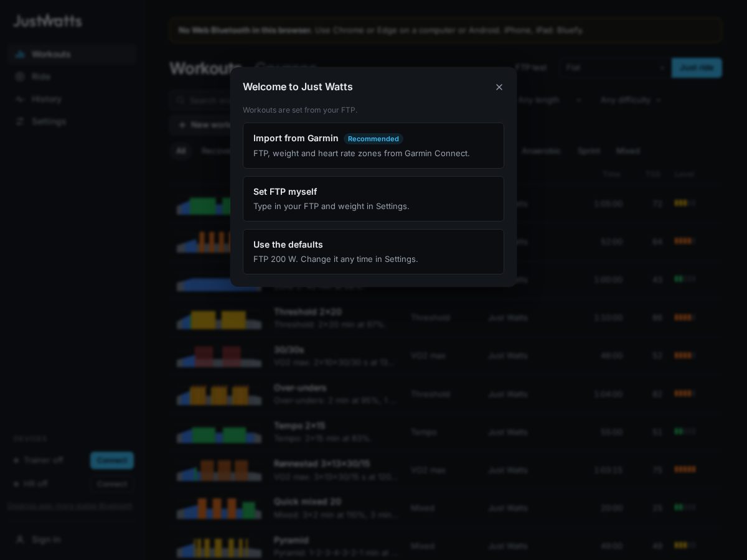This screenshot has width=747, height=560.
Task: Click the level dots in Tempo 2×15 row
Action: 685,432
